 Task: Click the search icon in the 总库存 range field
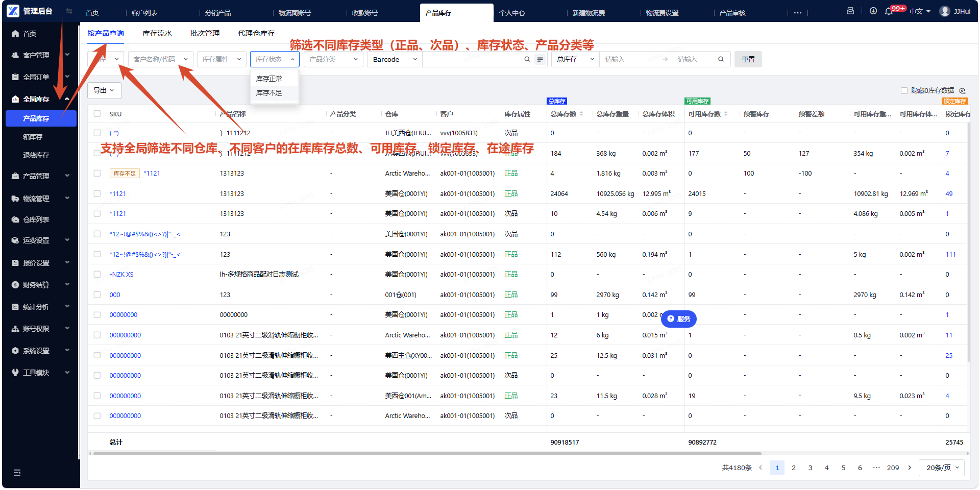point(721,59)
